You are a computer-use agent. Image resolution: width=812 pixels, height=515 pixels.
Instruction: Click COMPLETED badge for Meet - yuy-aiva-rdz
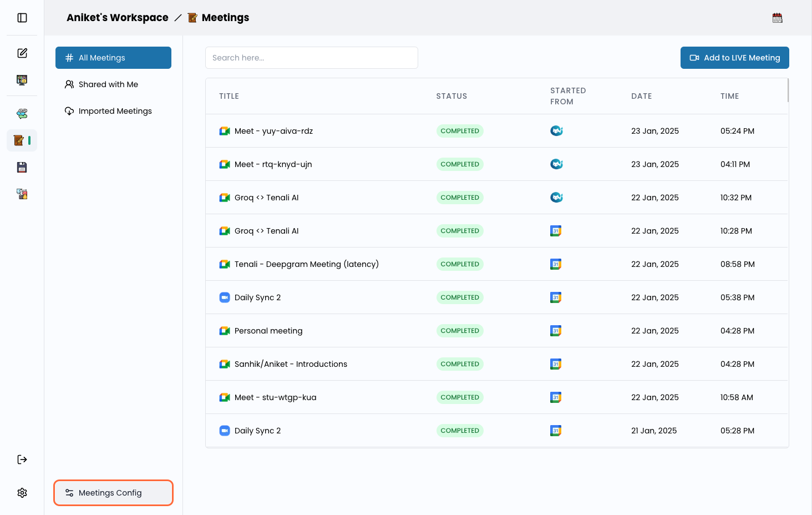click(460, 131)
